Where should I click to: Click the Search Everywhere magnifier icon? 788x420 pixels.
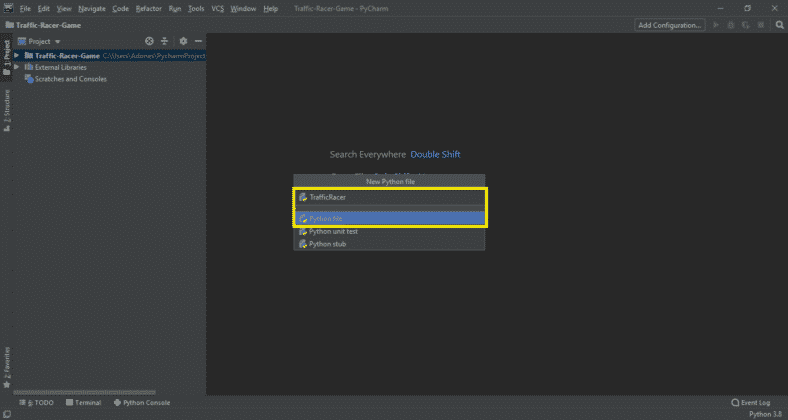(x=777, y=24)
